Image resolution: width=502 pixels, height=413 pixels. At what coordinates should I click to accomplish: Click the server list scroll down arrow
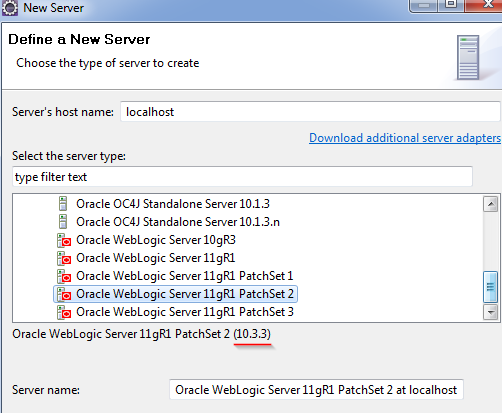click(490, 312)
